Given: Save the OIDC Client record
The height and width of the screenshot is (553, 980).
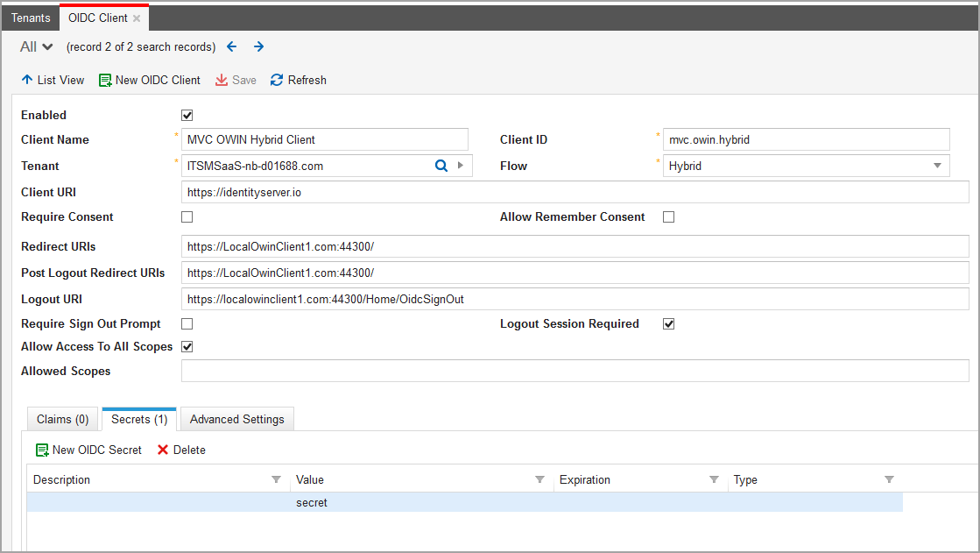Looking at the screenshot, I should [236, 80].
